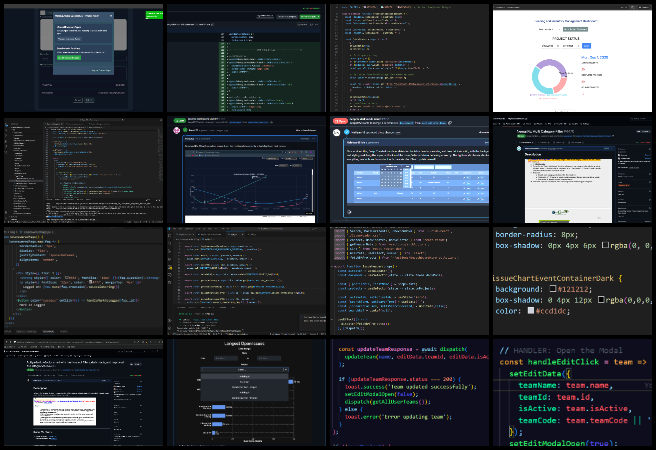Open the second-row thumbnail with a document screenshot in a pull request
The height and width of the screenshot is (450, 656).
pos(572,170)
